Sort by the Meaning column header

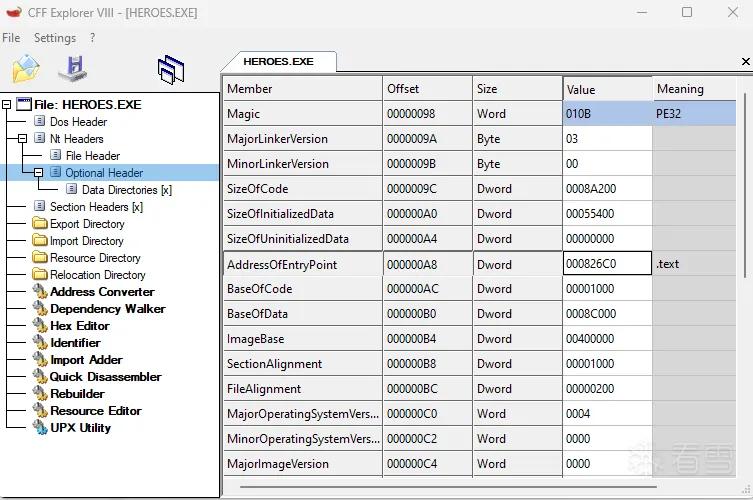[x=694, y=88]
